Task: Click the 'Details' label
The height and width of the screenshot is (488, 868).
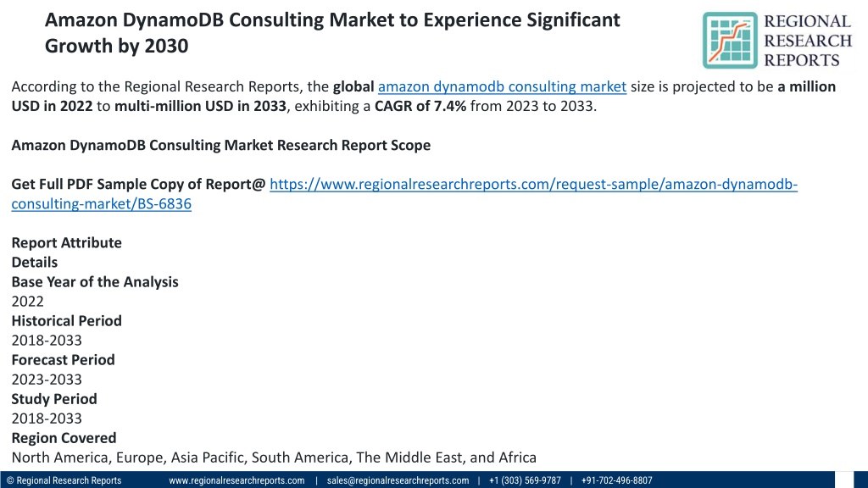Action: pos(34,263)
